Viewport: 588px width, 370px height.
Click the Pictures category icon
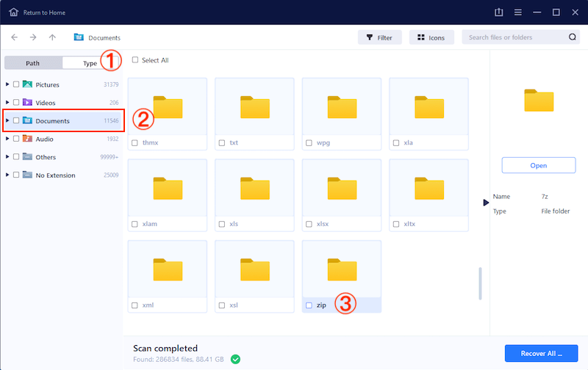pyautogui.click(x=27, y=84)
